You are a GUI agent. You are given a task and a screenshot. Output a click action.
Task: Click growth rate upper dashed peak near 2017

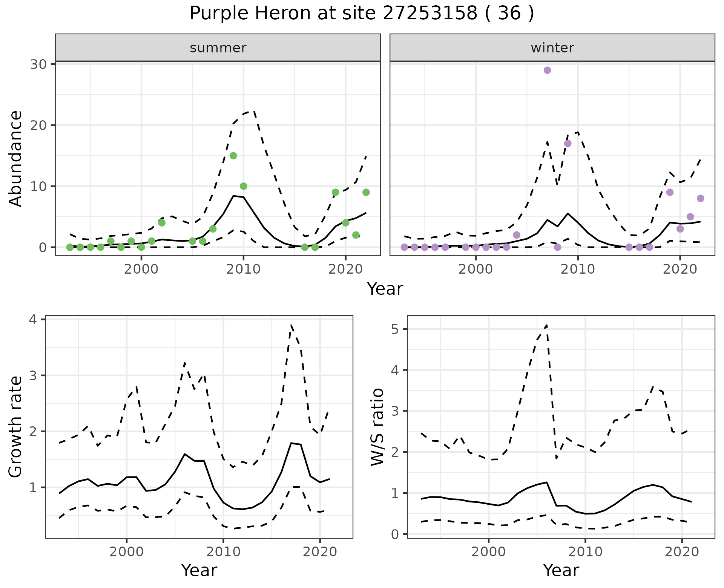coord(291,325)
